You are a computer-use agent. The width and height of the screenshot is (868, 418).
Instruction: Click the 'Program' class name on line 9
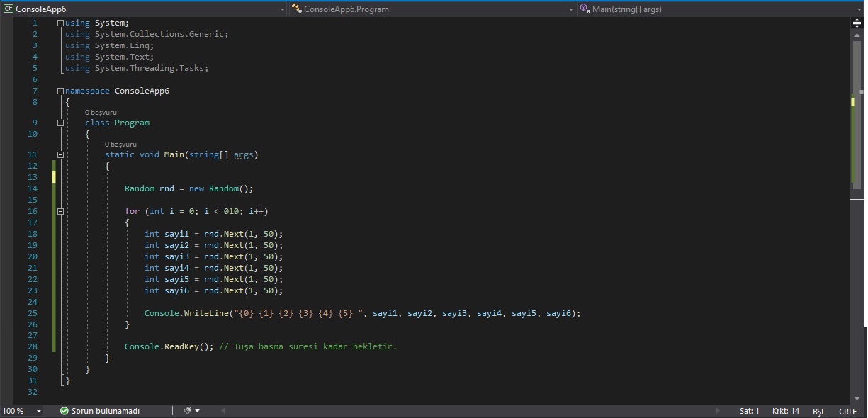click(132, 123)
